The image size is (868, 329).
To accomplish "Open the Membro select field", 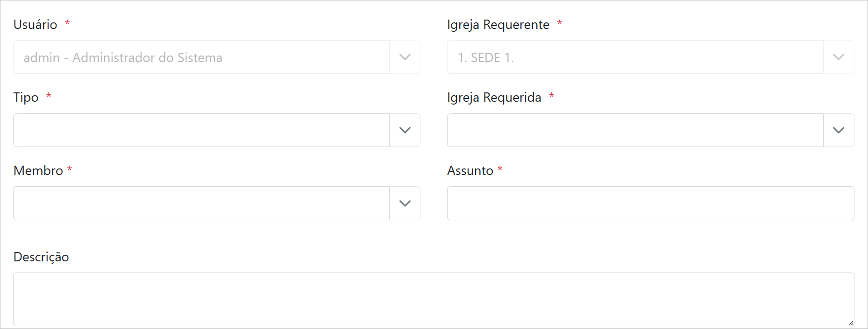I will (201, 203).
